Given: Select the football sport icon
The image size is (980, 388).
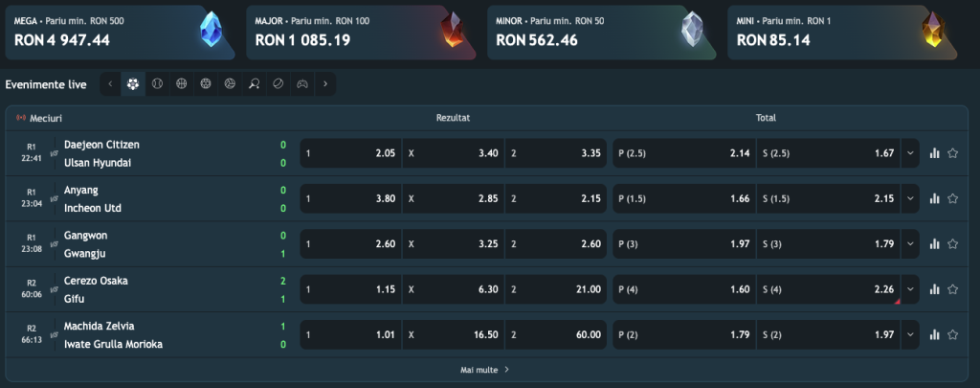Looking at the screenshot, I should coord(132,84).
